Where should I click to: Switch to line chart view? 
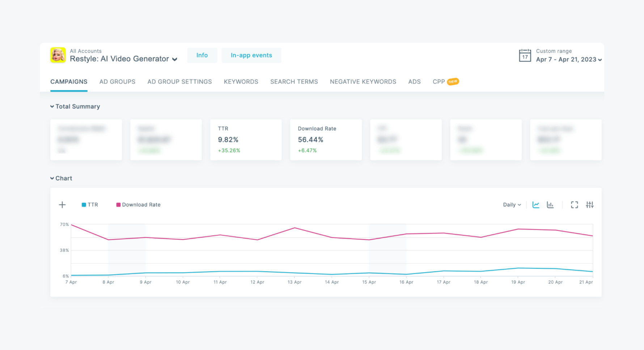pos(536,205)
